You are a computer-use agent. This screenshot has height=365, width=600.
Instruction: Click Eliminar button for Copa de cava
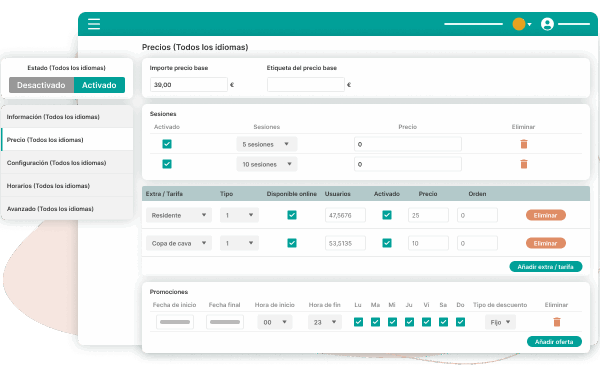coord(546,243)
